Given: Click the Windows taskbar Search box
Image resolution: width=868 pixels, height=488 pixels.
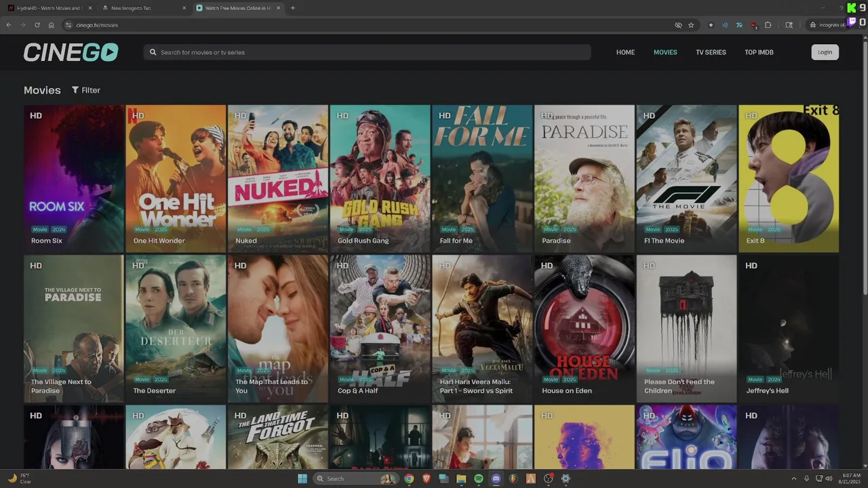Looking at the screenshot, I should tap(355, 479).
